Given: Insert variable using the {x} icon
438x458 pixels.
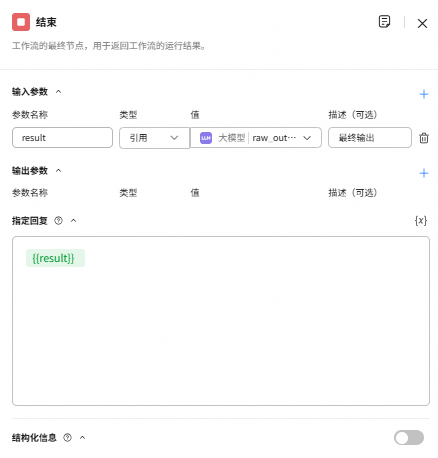Looking at the screenshot, I should pos(421,220).
